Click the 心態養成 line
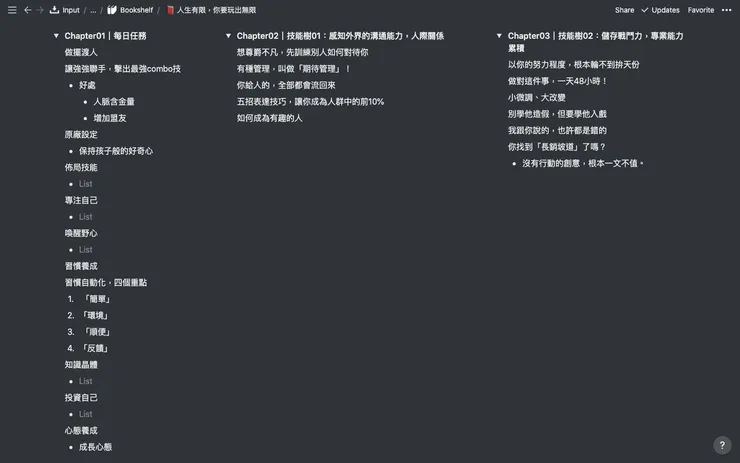The image size is (740, 463). [81, 431]
